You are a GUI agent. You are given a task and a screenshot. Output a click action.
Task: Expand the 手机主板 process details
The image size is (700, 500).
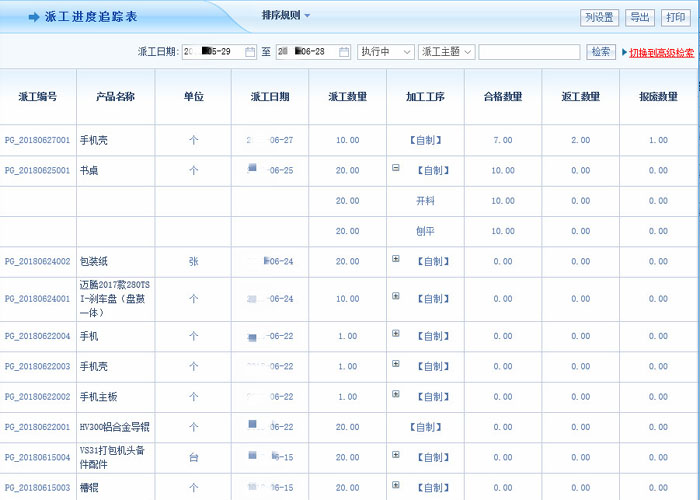pos(396,395)
